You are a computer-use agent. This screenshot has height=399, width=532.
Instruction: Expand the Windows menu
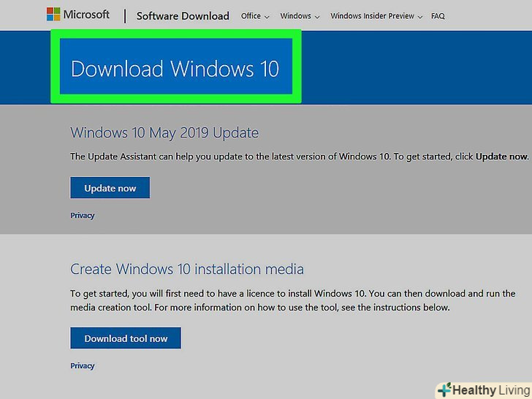click(x=300, y=16)
